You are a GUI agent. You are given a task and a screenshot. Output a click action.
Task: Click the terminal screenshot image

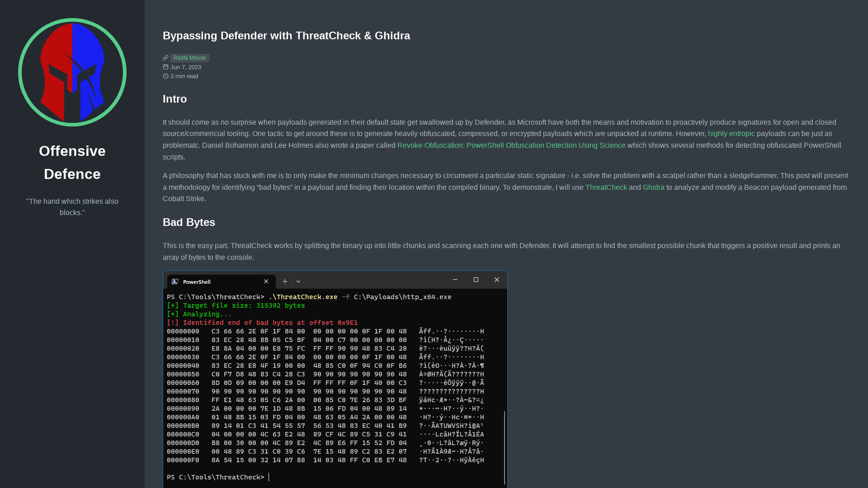[335, 379]
